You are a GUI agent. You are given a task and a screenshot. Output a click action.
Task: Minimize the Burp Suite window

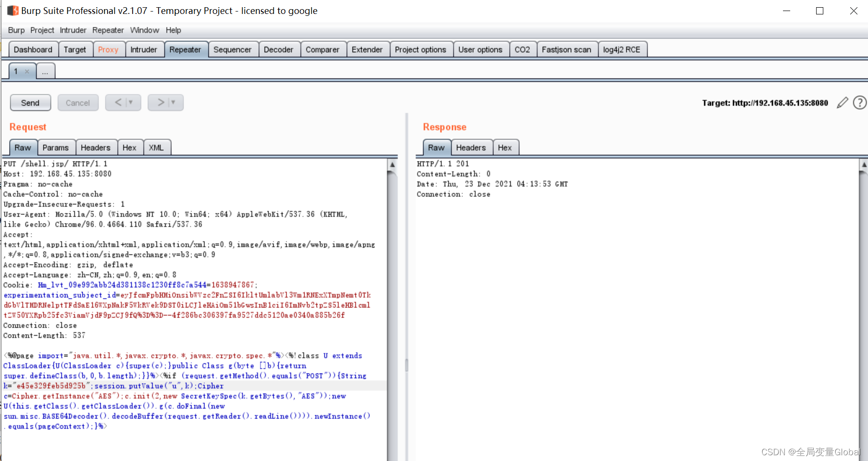786,11
